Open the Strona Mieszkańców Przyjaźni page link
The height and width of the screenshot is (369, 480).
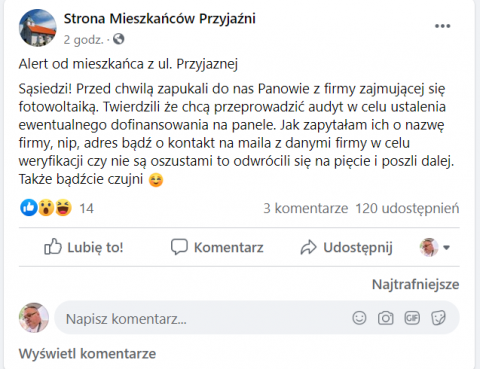160,19
